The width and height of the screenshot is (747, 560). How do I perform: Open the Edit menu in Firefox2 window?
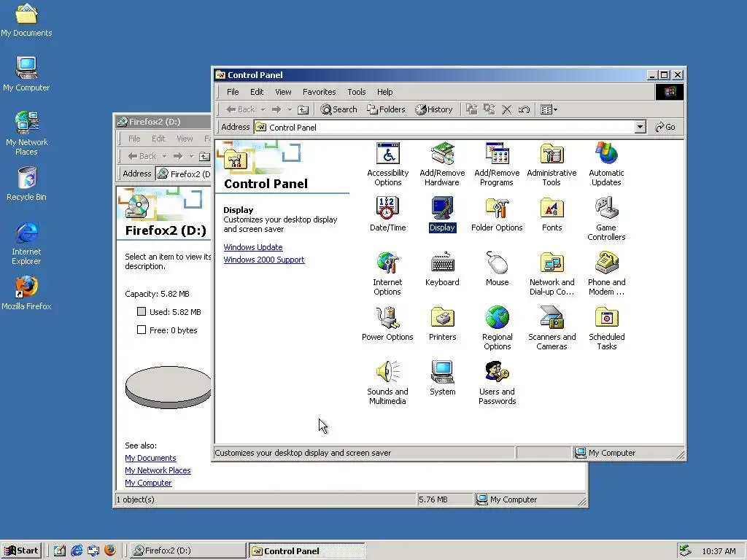pyautogui.click(x=158, y=139)
